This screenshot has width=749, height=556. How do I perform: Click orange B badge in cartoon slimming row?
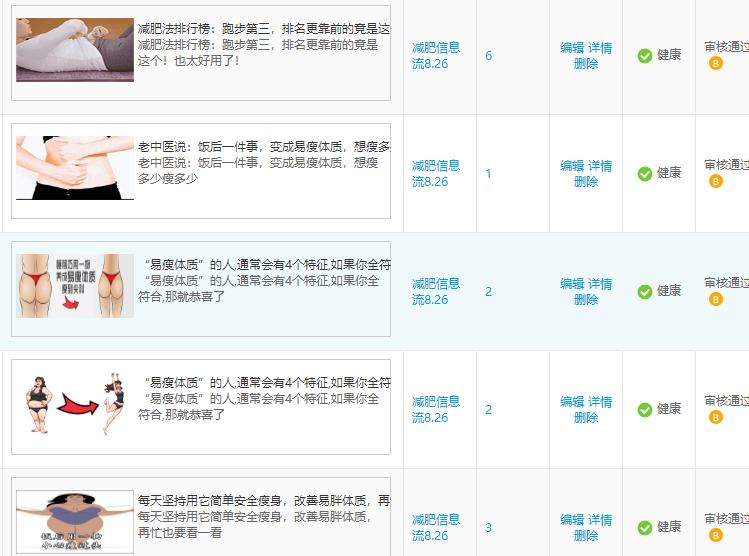[715, 417]
